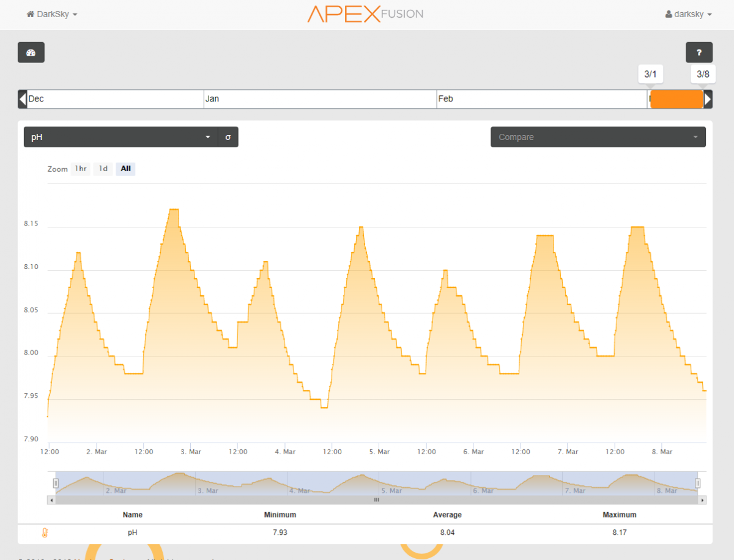Click the 2. Mar main x-axis label
The image size is (734, 560).
tap(97, 452)
